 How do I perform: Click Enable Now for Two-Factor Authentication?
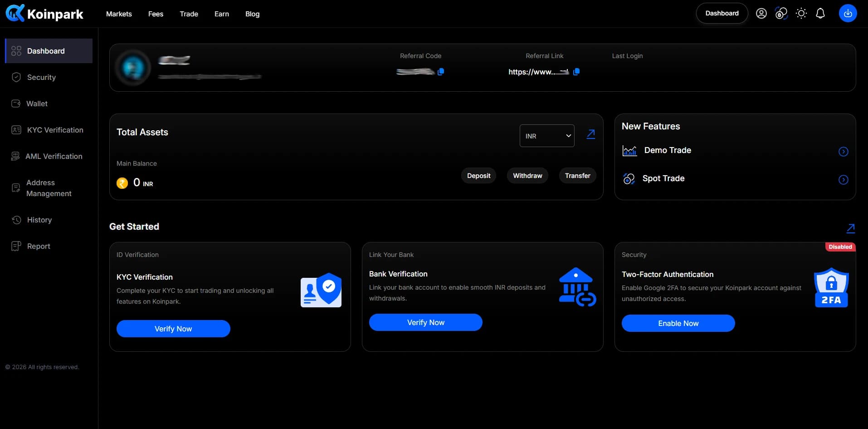click(x=678, y=323)
